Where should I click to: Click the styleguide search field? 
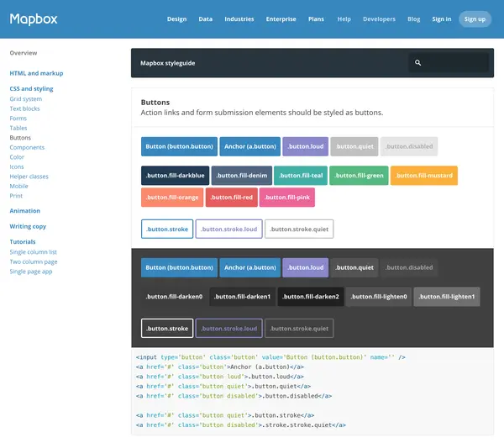coord(449,63)
